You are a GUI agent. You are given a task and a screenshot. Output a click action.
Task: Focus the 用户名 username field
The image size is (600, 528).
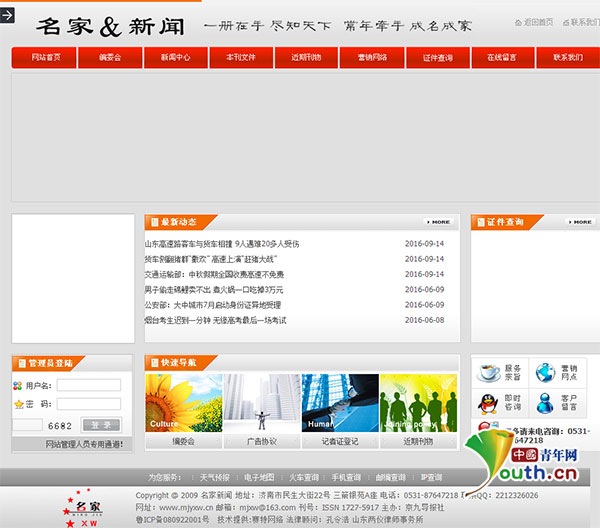[x=88, y=385]
